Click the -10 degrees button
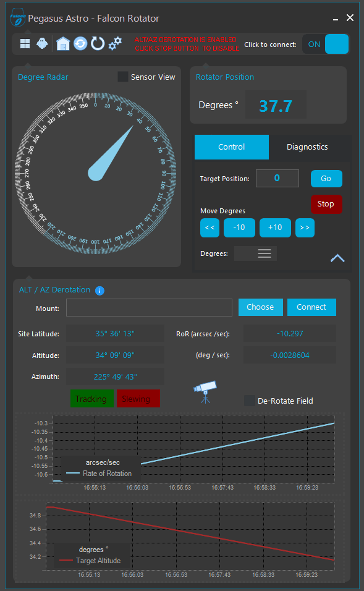 click(239, 227)
